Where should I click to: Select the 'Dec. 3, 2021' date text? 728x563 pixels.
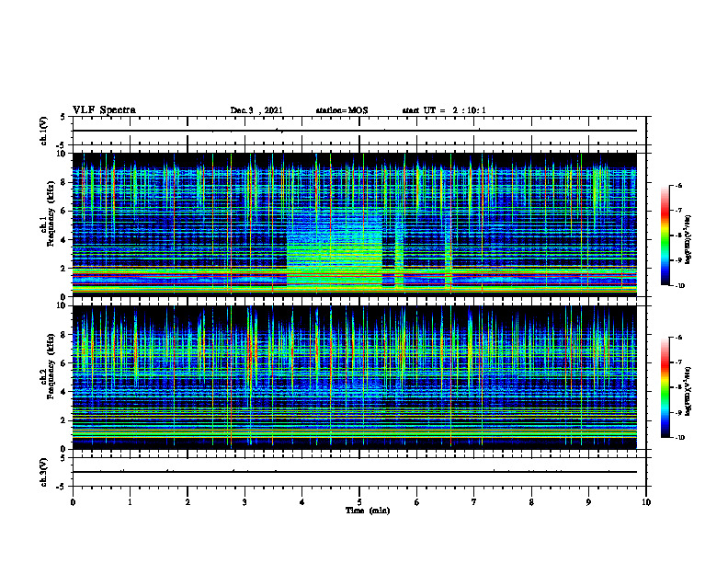[256, 110]
